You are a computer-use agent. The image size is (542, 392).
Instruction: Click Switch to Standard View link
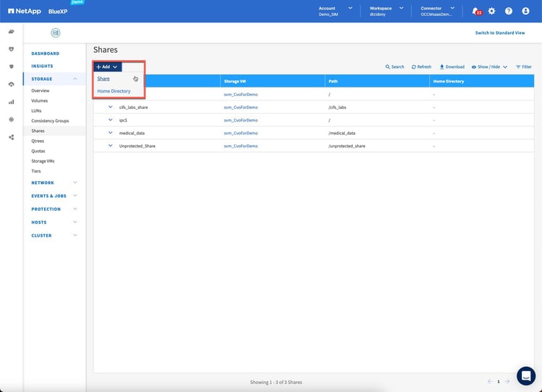point(499,33)
